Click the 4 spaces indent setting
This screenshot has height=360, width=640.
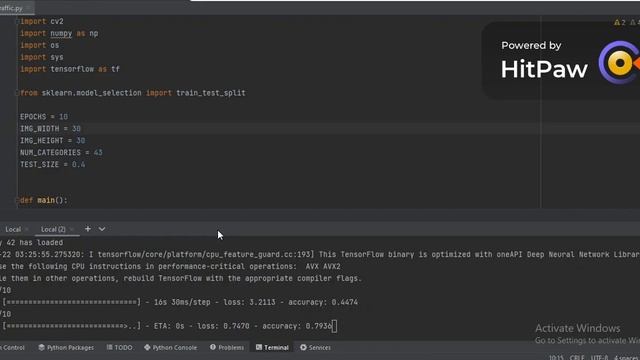[x=627, y=358]
